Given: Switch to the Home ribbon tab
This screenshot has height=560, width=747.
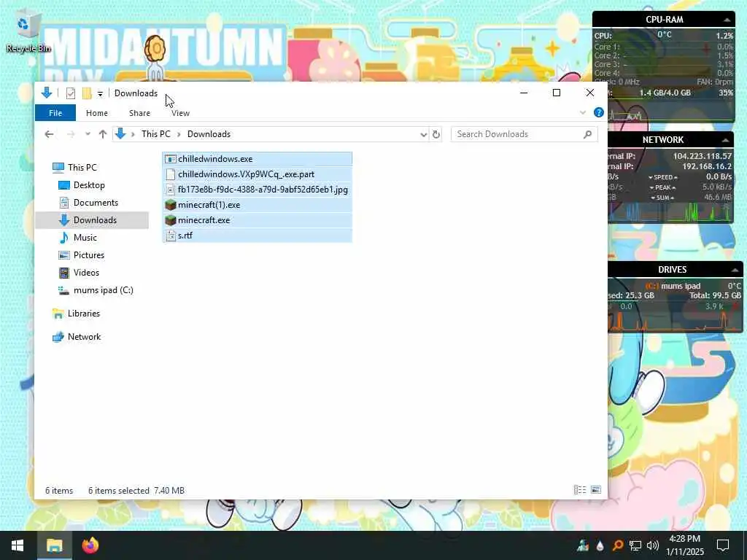Looking at the screenshot, I should tap(97, 113).
